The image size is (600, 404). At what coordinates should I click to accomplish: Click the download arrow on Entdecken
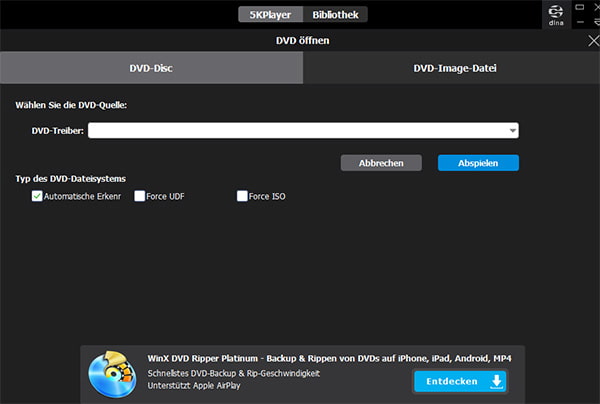496,381
